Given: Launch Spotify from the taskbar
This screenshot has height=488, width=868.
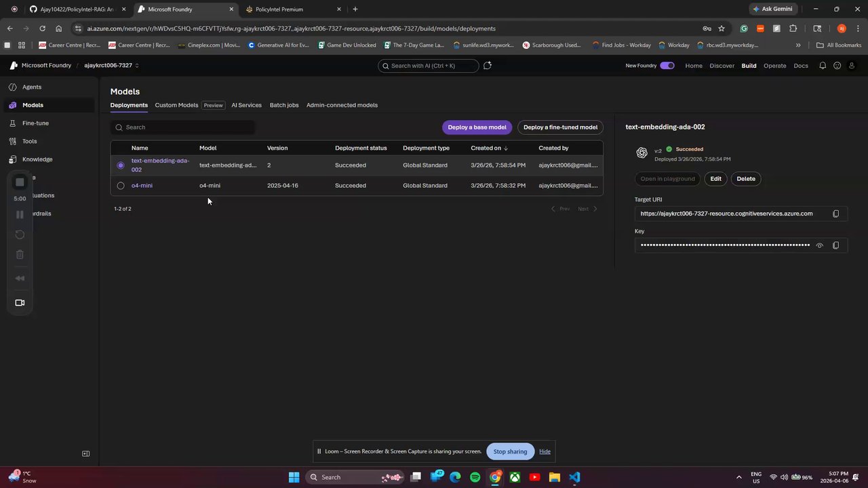Looking at the screenshot, I should [x=475, y=477].
